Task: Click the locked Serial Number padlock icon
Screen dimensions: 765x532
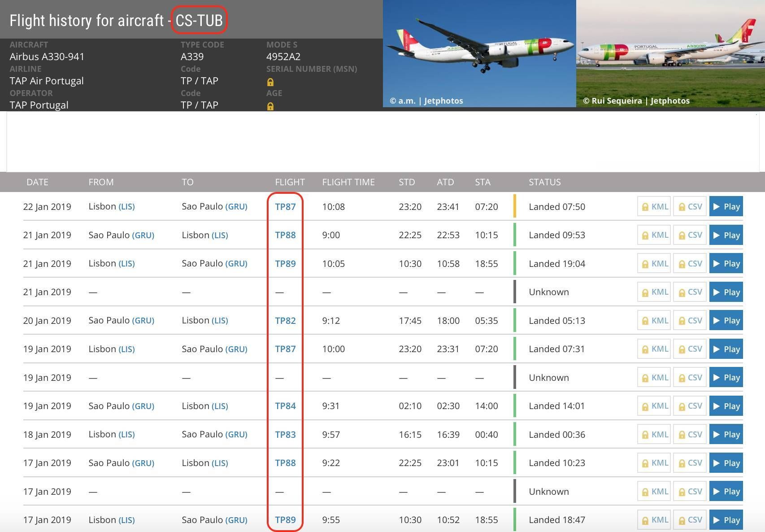Action: tap(270, 82)
